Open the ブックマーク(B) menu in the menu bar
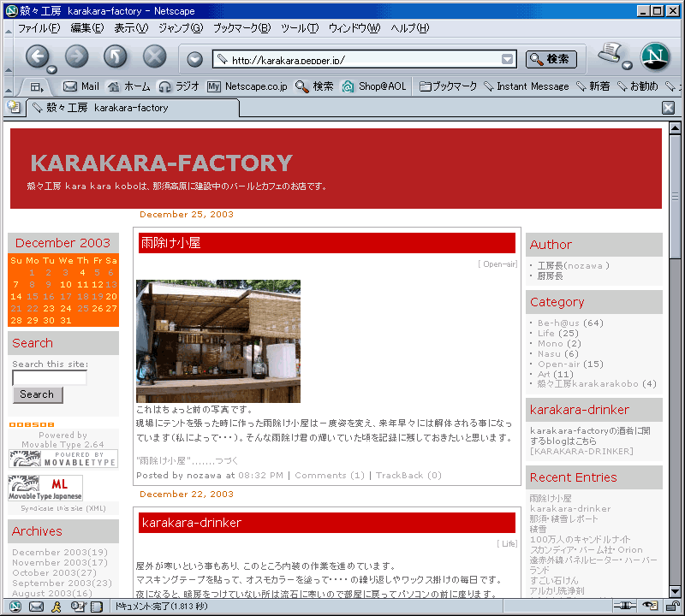This screenshot has height=616, width=685. 242,28
